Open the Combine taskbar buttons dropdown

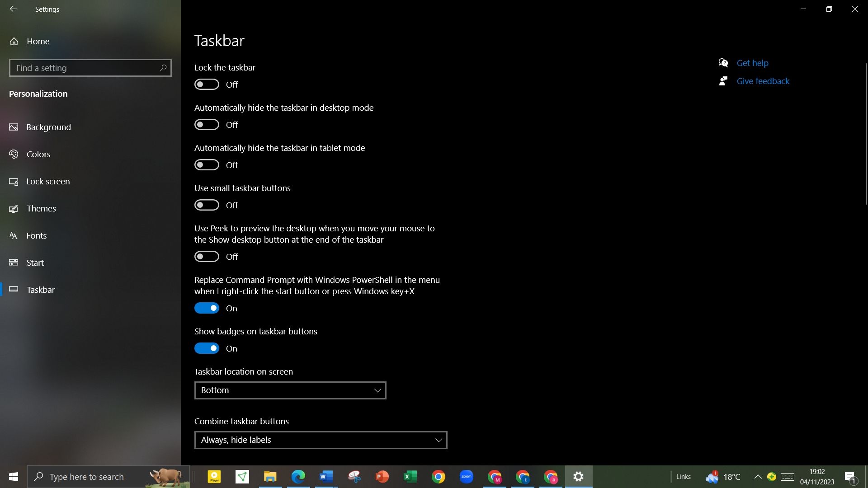320,440
